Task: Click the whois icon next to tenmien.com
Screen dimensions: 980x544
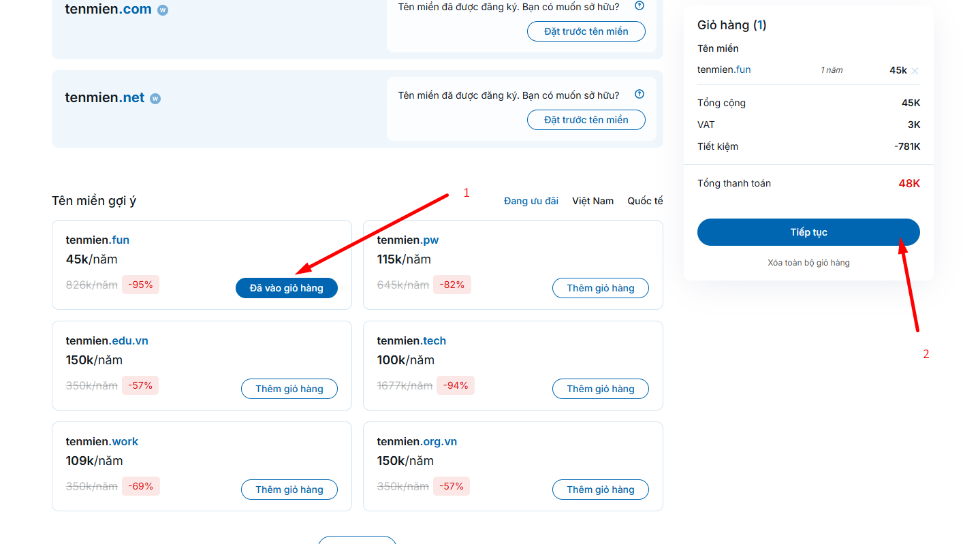Action: click(163, 10)
